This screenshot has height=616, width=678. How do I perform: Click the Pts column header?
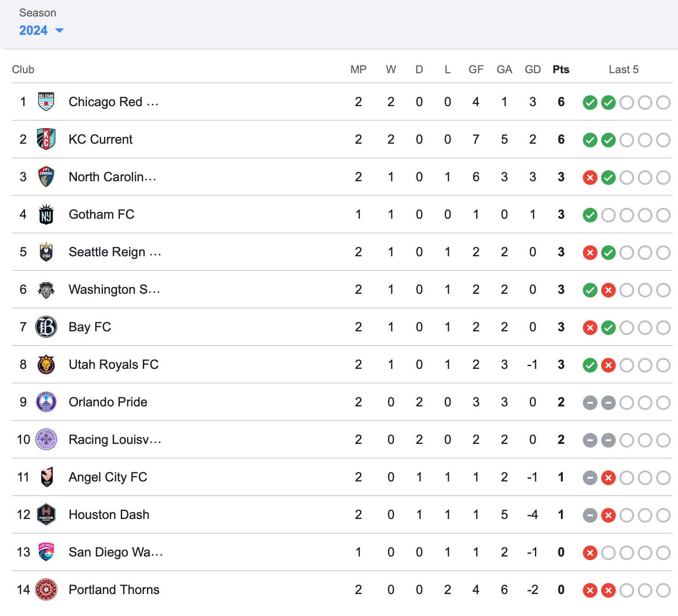click(561, 70)
